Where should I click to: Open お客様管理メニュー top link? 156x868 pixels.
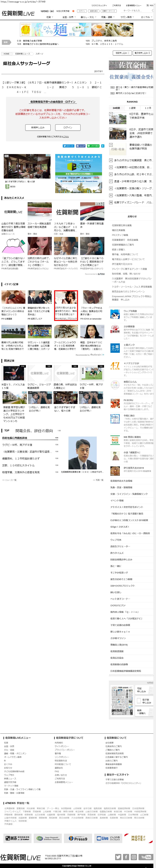(134, 5)
